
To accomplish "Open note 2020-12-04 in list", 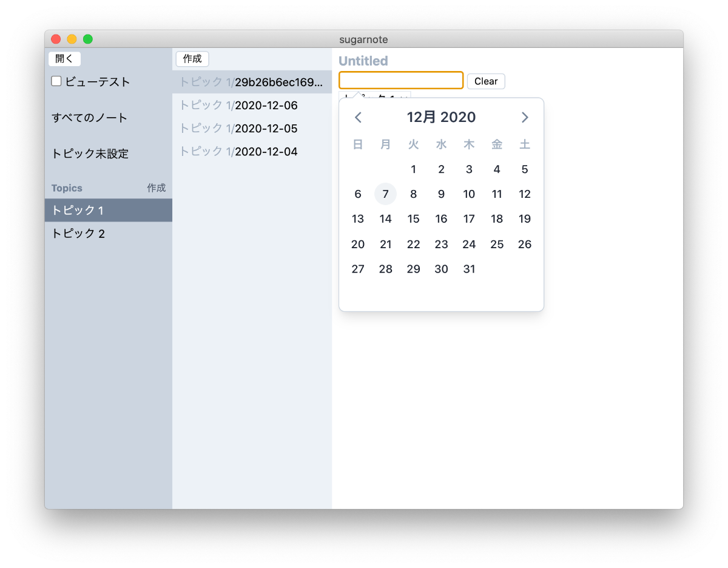I will coord(252,152).
